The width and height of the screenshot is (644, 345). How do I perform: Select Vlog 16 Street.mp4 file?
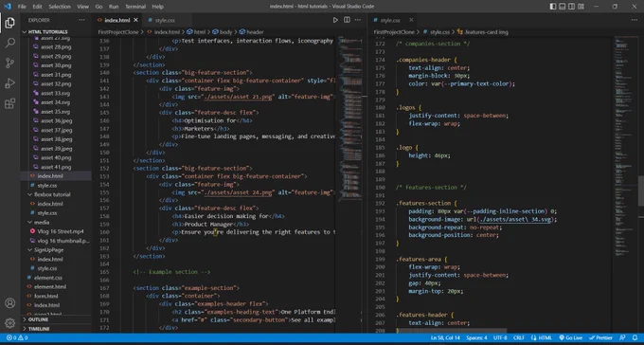coord(61,231)
